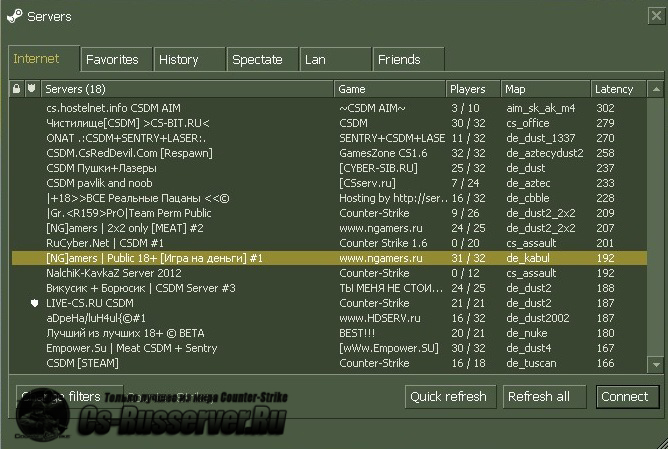Open the Favorites tab

(116, 59)
